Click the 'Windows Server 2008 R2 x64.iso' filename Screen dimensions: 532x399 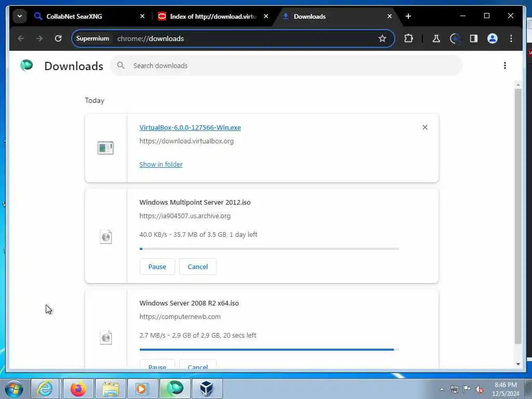tap(189, 303)
